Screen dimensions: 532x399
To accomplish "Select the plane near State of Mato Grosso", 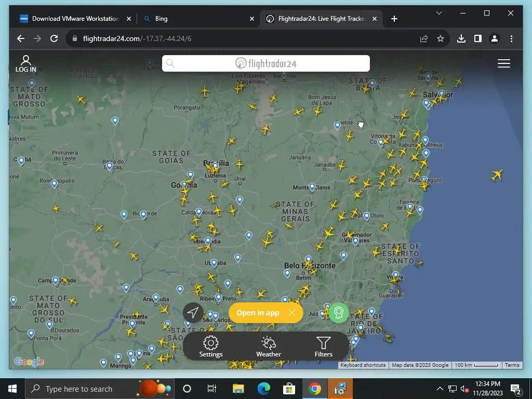I will (x=81, y=100).
